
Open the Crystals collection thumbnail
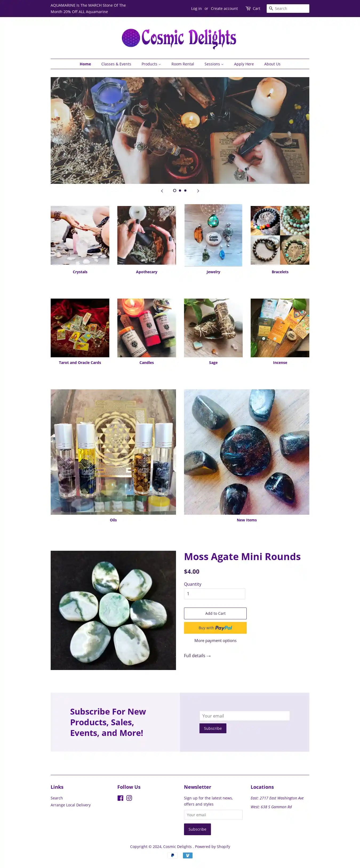(80, 235)
